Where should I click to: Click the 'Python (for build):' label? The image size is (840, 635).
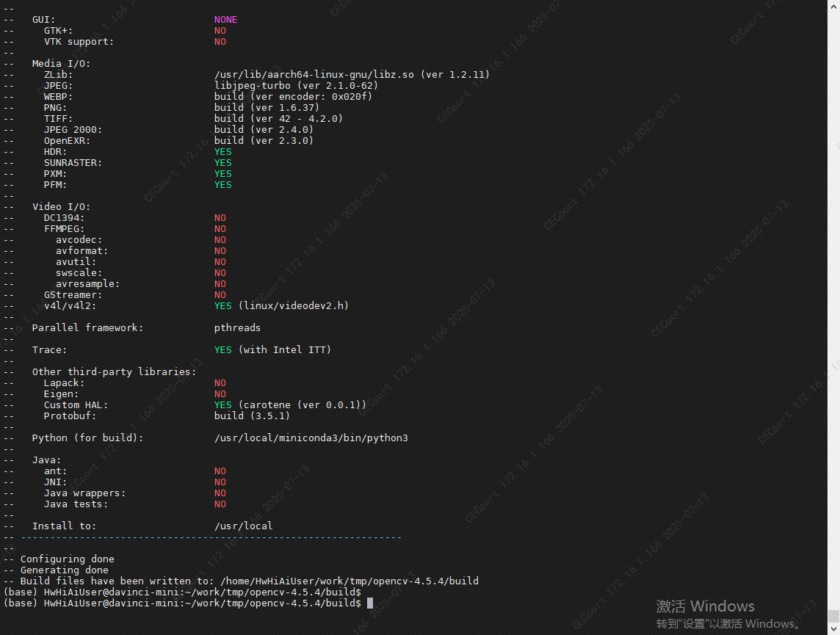click(x=88, y=438)
